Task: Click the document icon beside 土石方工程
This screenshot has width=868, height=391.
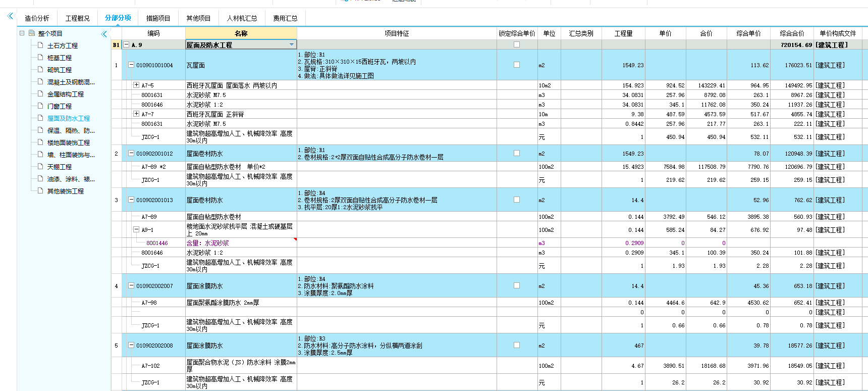Action: coord(41,45)
